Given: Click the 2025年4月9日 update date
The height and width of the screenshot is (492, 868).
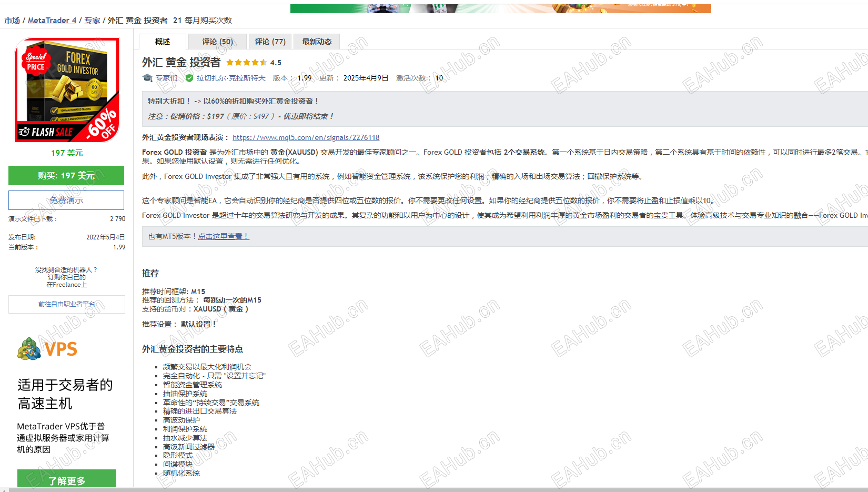Looking at the screenshot, I should tap(366, 78).
